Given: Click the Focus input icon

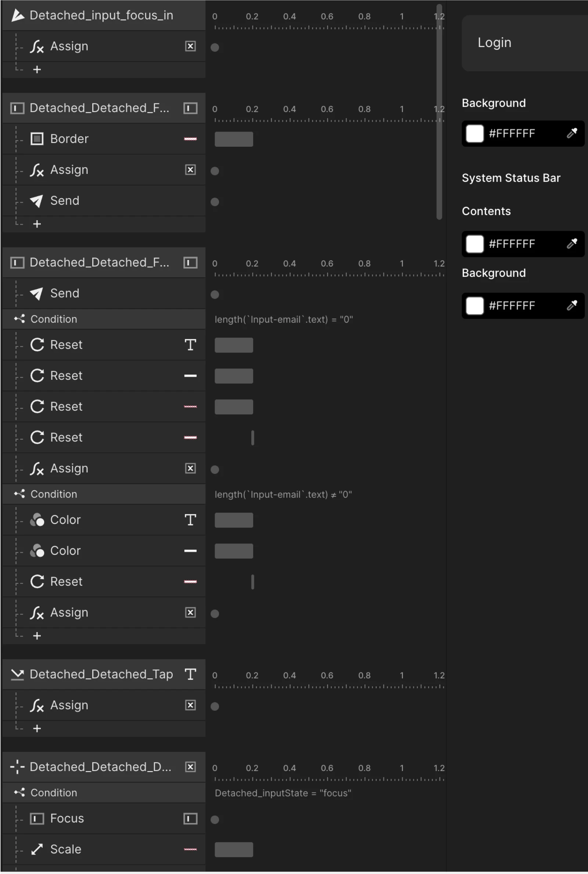Looking at the screenshot, I should pyautogui.click(x=37, y=818).
